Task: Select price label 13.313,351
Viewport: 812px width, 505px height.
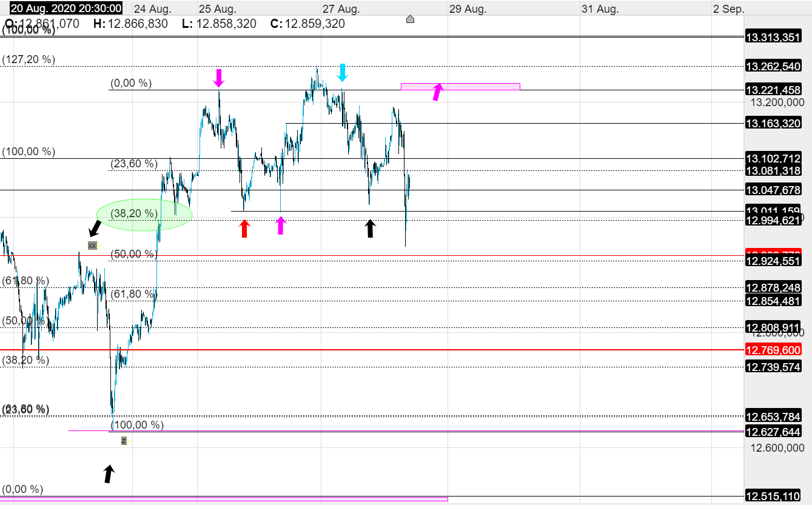Action: (x=773, y=38)
